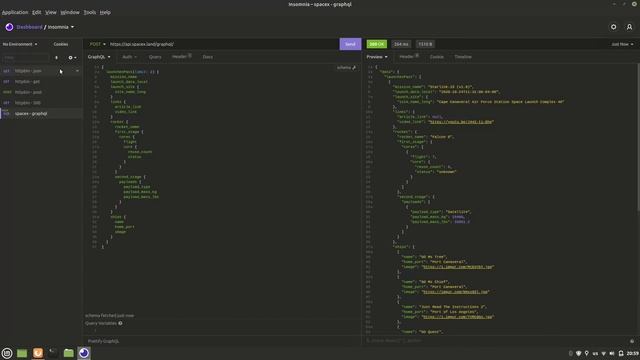The width and height of the screenshot is (640, 360).
Task: Click Prettify GraphQL
Action: tap(103, 341)
